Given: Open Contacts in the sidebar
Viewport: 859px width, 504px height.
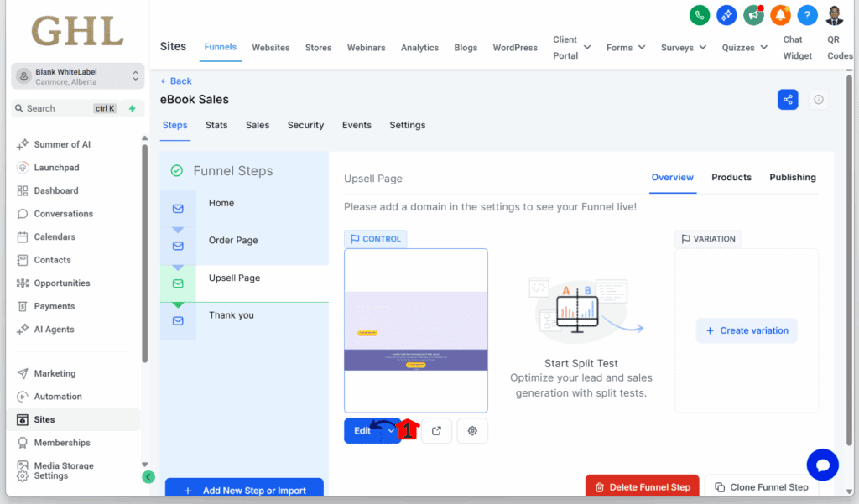Looking at the screenshot, I should pos(52,260).
